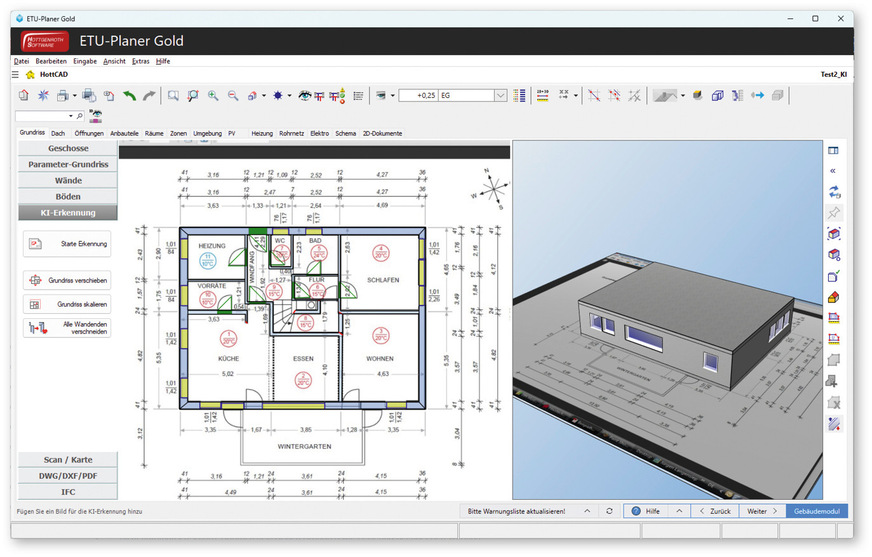This screenshot has width=872, height=557.
Task: Toggle the split view icon in right sidebar
Action: [834, 150]
